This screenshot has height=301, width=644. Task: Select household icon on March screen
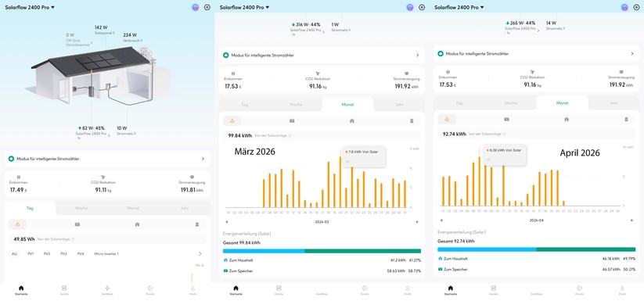[352, 121]
